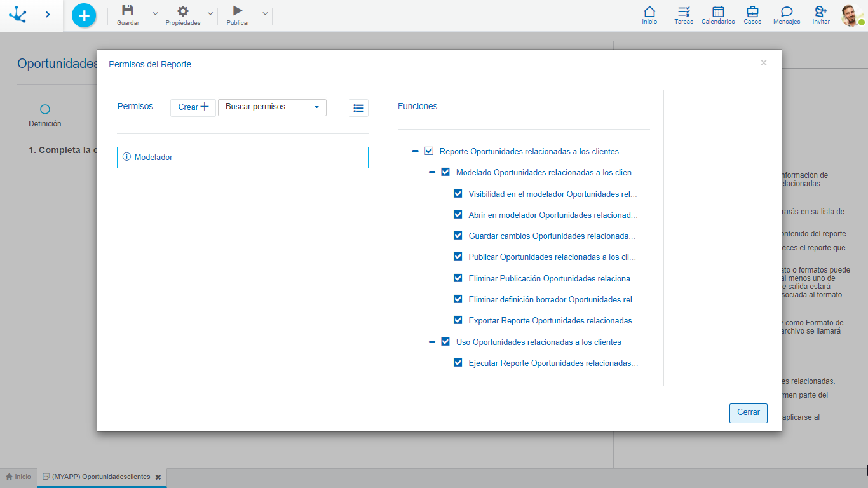Open the Tareas icon

(684, 11)
